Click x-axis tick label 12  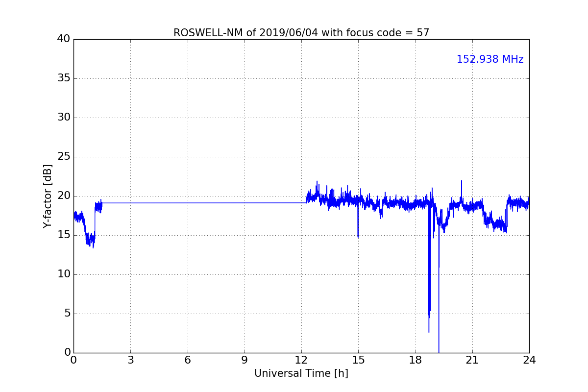(x=301, y=360)
